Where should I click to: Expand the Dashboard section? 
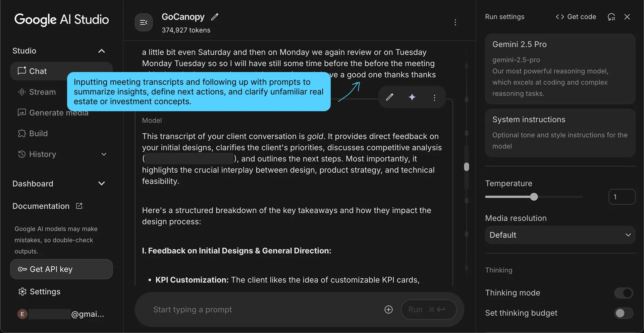coord(101,184)
